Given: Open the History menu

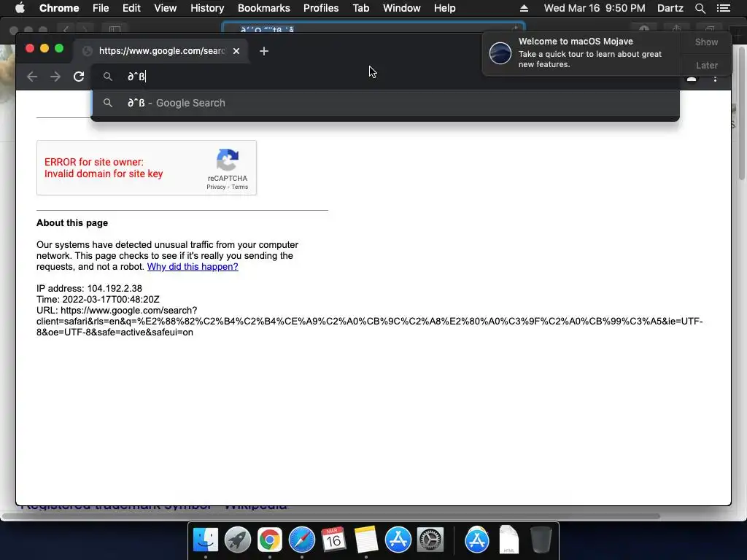Looking at the screenshot, I should click(x=207, y=8).
